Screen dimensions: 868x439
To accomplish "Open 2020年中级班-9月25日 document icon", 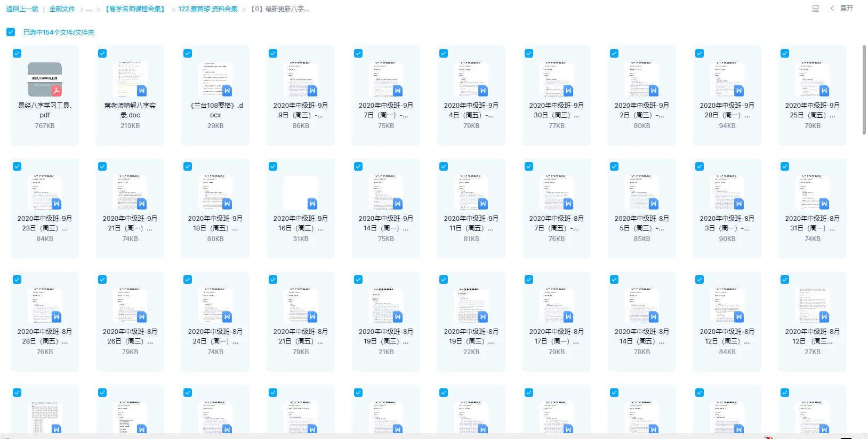I will coord(813,79).
